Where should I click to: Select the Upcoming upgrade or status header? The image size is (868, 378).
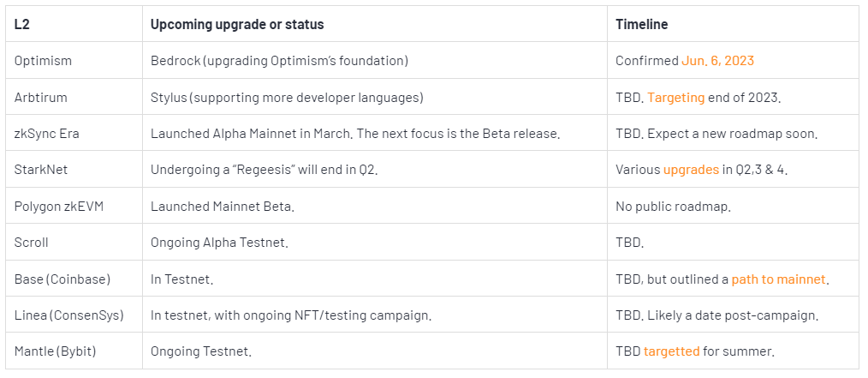pos(375,24)
